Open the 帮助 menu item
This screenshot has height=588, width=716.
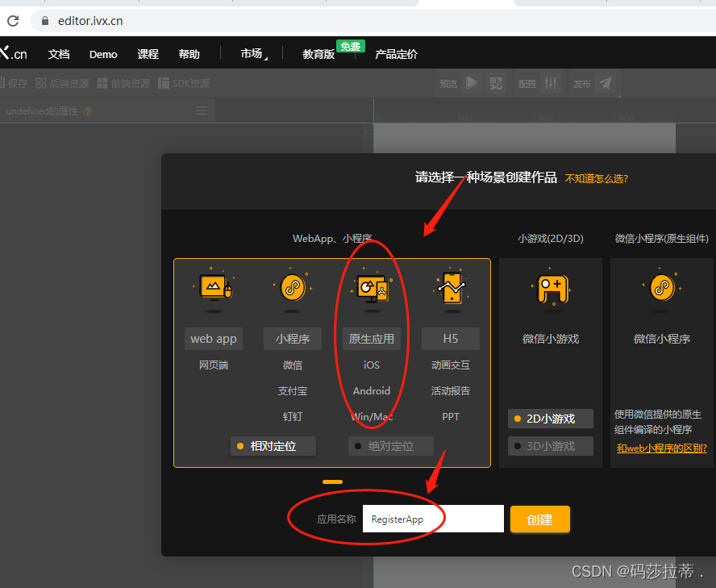tap(189, 54)
